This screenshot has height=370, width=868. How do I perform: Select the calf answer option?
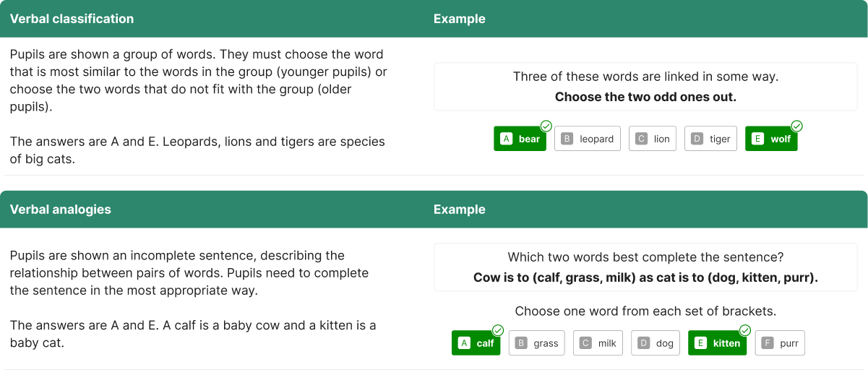click(476, 343)
